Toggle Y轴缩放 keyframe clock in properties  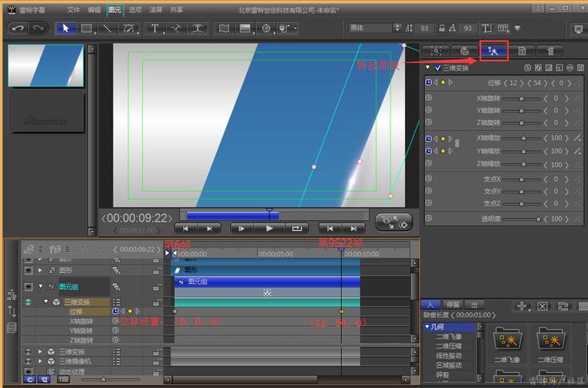pyautogui.click(x=428, y=150)
